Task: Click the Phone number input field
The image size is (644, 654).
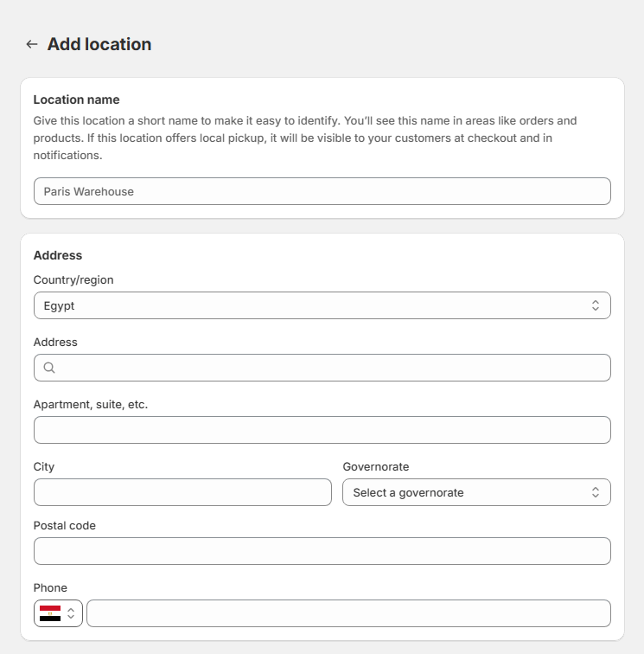Action: [x=348, y=613]
